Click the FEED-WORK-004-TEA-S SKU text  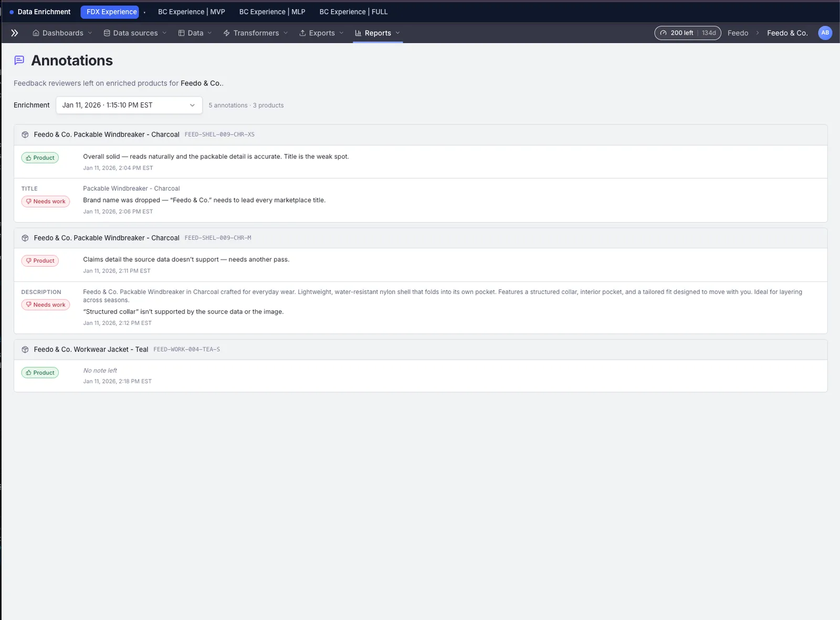186,349
